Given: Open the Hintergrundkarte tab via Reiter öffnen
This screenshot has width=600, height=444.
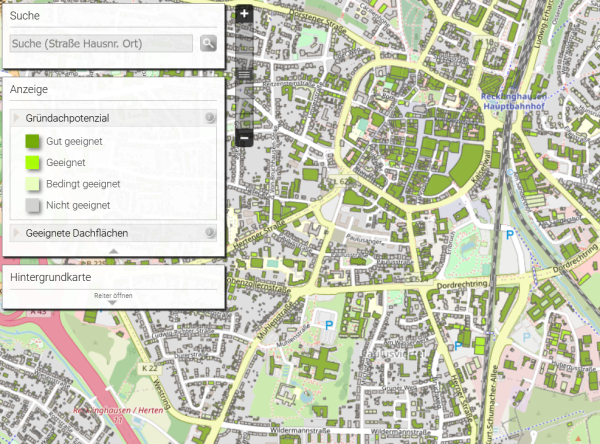Looking at the screenshot, I should (x=113, y=296).
